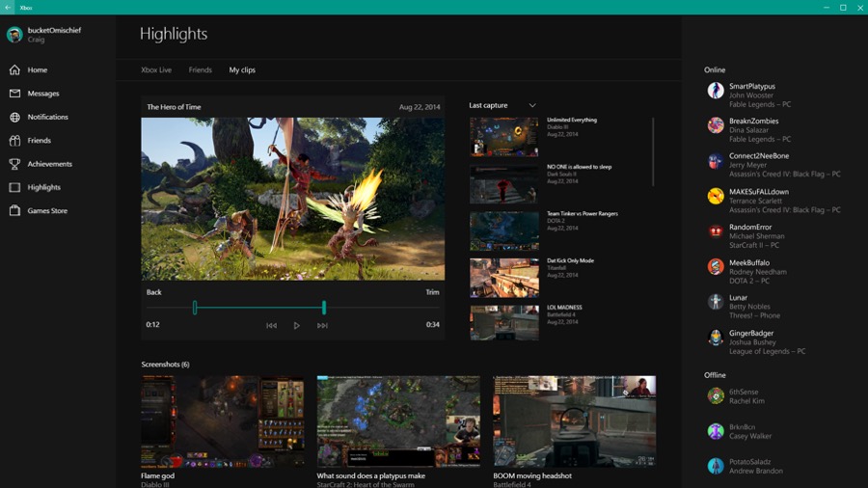The width and height of the screenshot is (868, 488).
Task: Open MeekBuffalo's avatar
Action: pos(716,267)
